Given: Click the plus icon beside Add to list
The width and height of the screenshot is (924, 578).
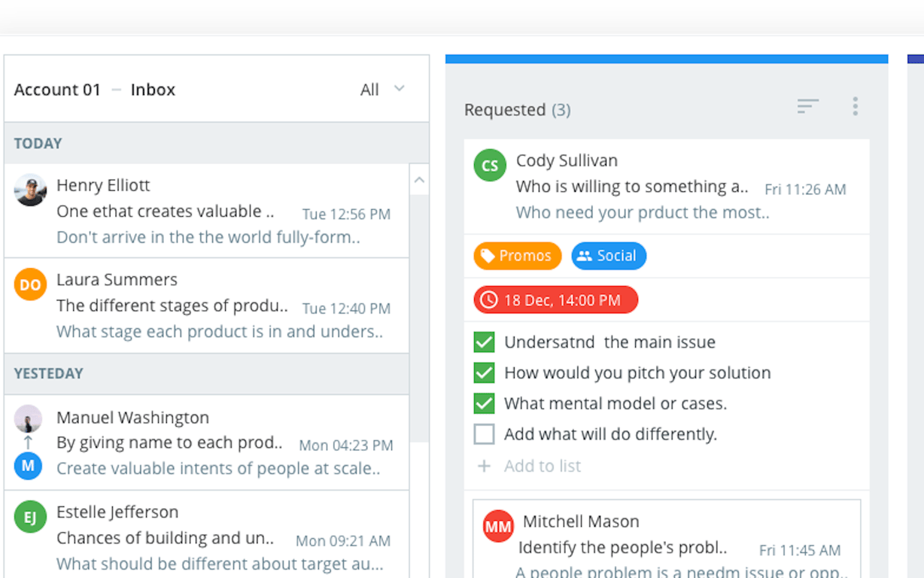Looking at the screenshot, I should pyautogui.click(x=485, y=466).
